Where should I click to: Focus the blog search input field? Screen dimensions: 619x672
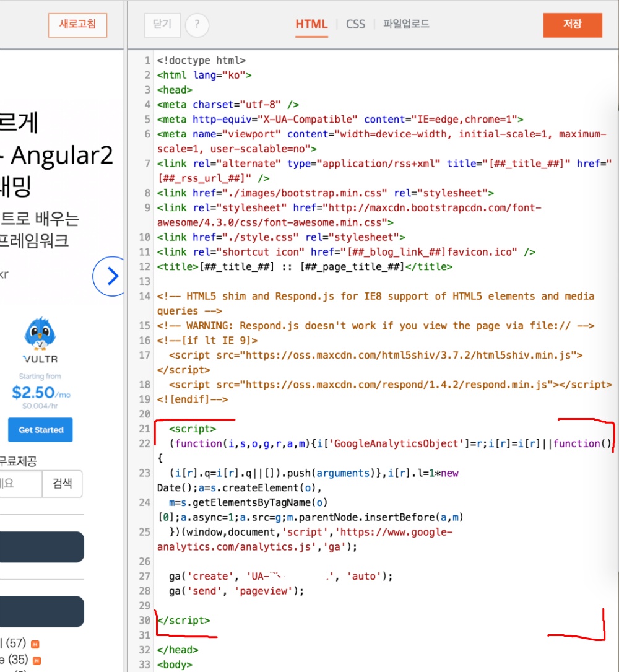point(20,484)
